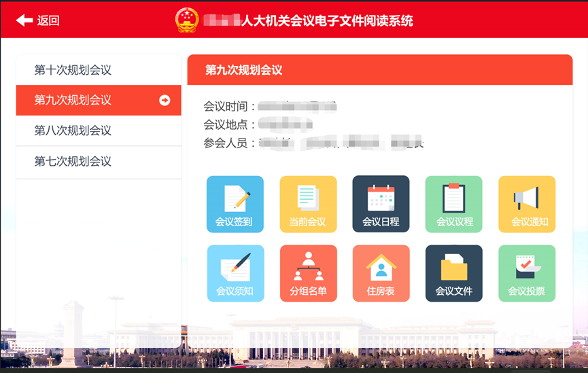Image resolution: width=588 pixels, height=373 pixels.
Task: Click the system title 人大机关会议电子文件阅读系统
Action: click(x=326, y=20)
